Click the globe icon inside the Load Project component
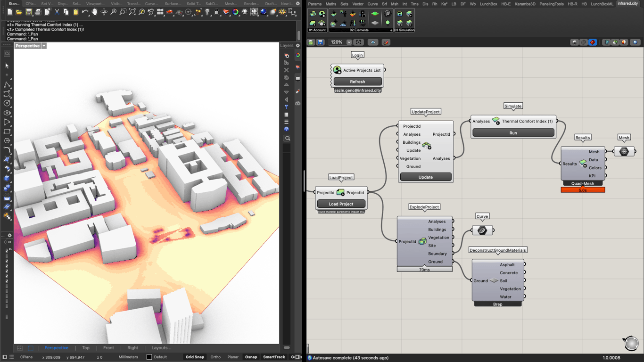Screen dimensions: 644x362 click(341, 192)
